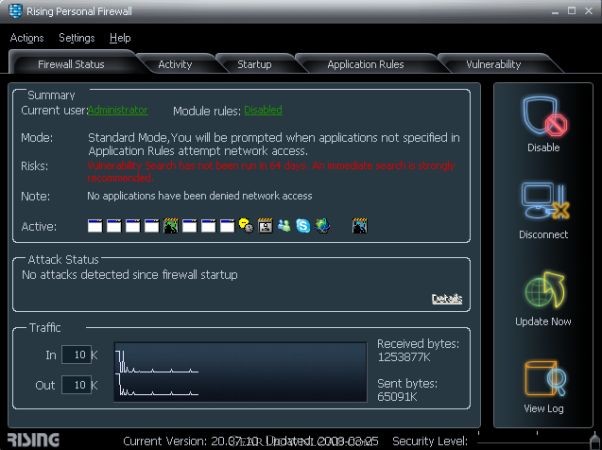Select the MSN Messenger people icon in Active row
The image size is (602, 450).
pos(284,226)
